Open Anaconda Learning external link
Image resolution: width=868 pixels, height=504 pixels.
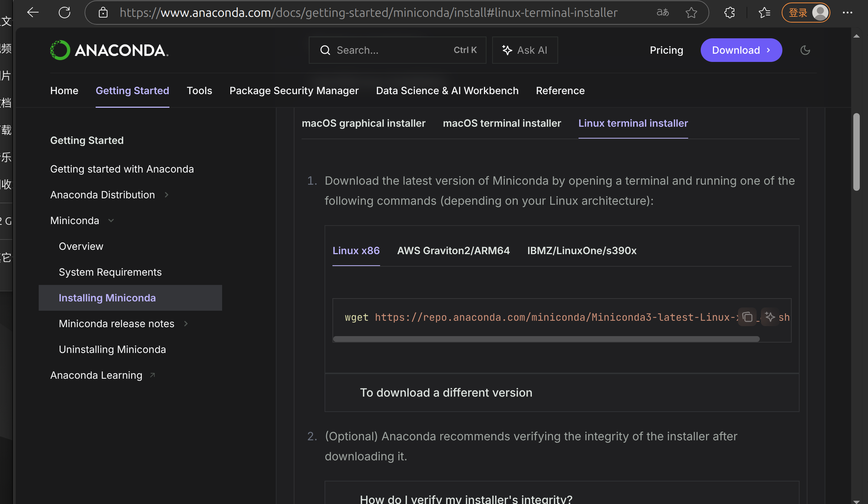pos(96,375)
